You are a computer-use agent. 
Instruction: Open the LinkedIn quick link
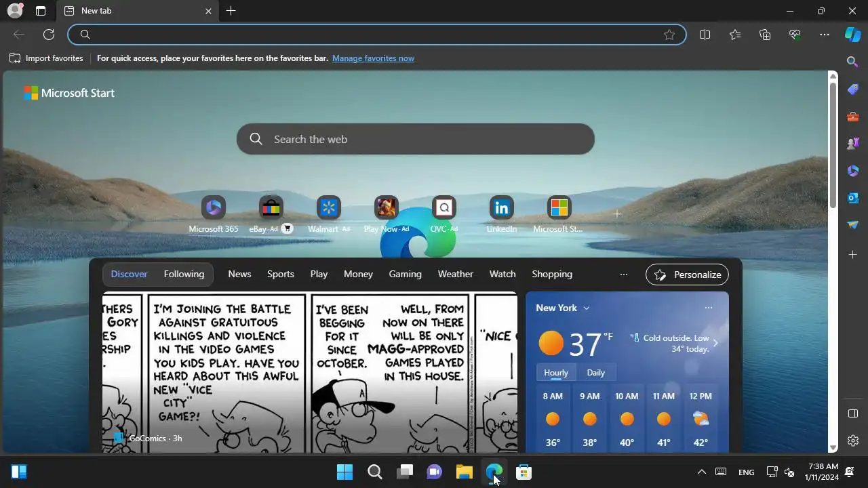click(502, 215)
